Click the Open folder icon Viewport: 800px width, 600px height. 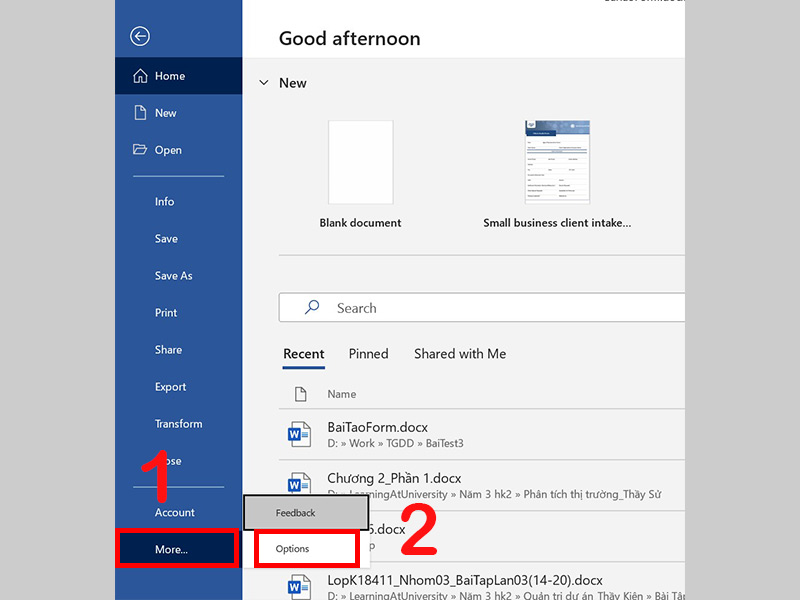pyautogui.click(x=140, y=149)
